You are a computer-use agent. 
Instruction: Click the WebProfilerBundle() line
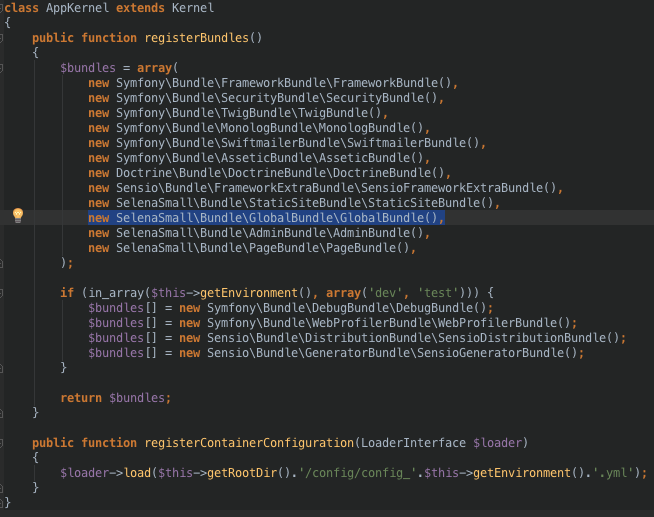point(333,323)
